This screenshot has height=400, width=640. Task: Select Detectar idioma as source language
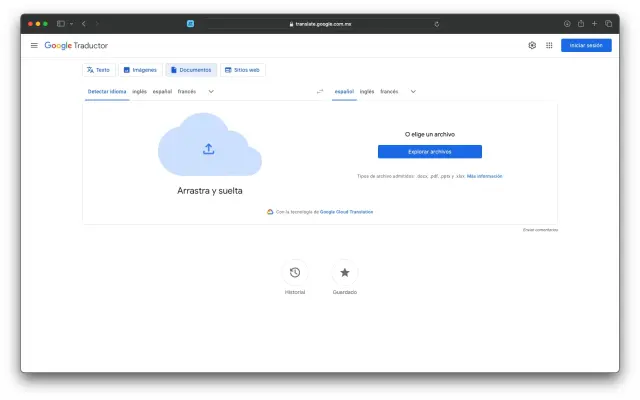click(x=107, y=91)
